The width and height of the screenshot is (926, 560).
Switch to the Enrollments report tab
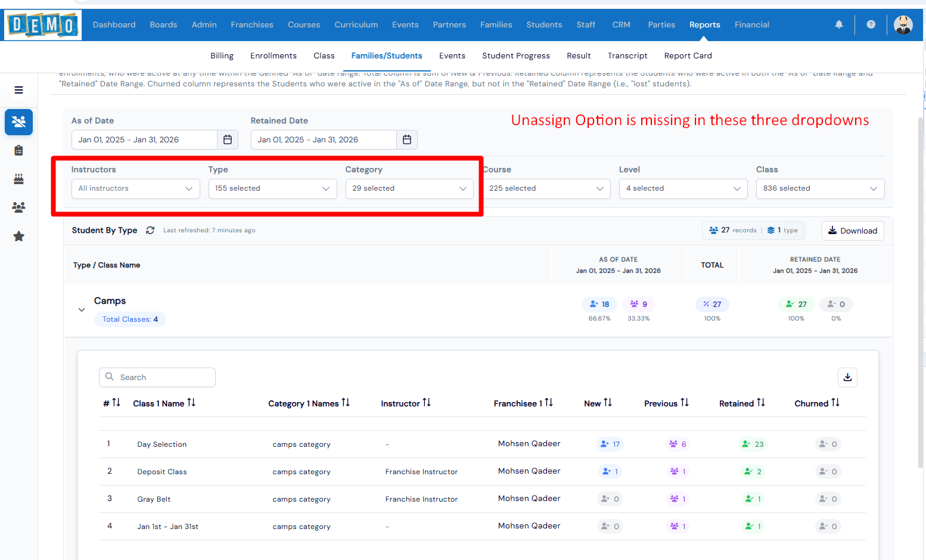273,56
